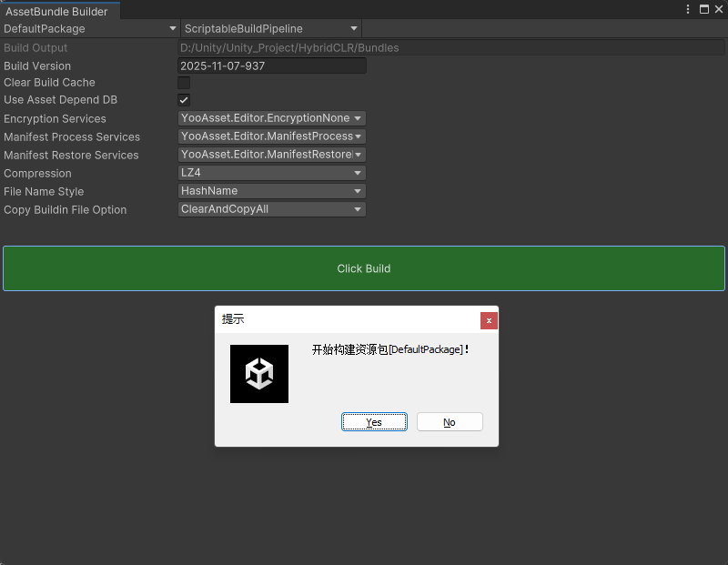Expand the Manifest Restore Services dropdown
This screenshot has height=565, width=728.
(x=271, y=155)
